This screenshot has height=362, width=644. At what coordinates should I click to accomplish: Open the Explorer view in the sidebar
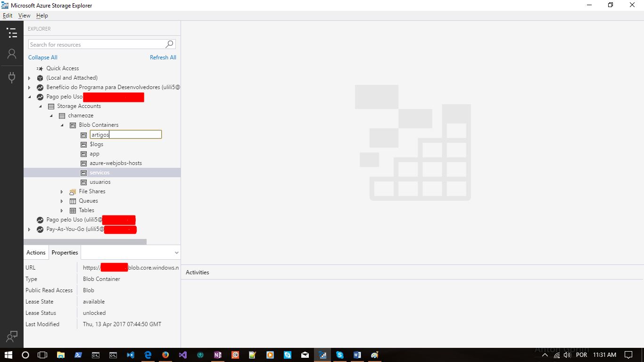pyautogui.click(x=12, y=33)
